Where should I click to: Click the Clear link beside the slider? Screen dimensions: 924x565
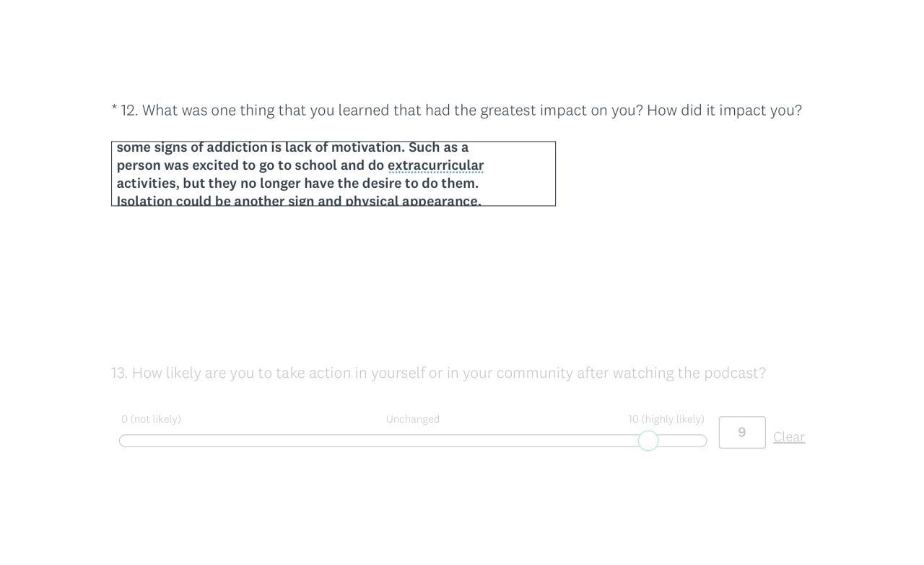(789, 437)
